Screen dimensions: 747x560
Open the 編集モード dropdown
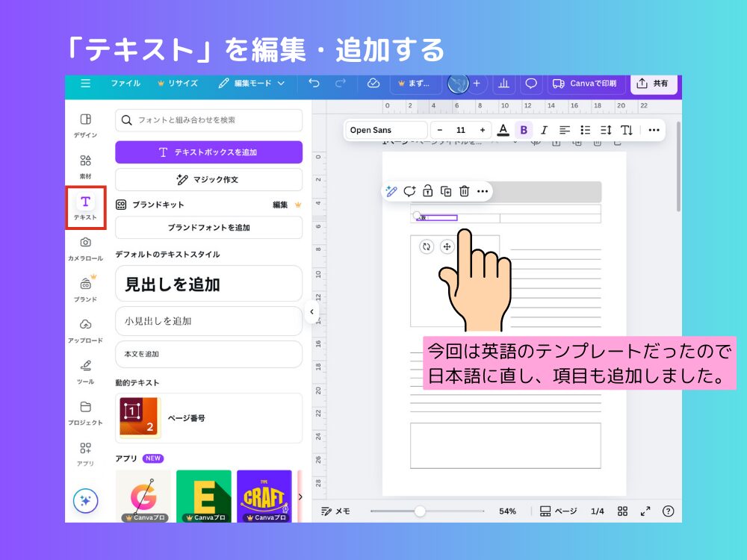click(x=251, y=84)
